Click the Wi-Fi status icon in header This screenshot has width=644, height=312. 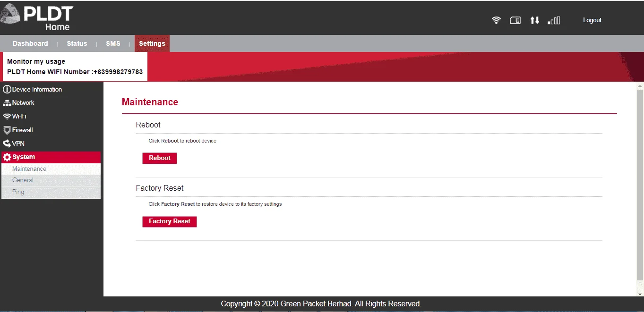click(496, 20)
